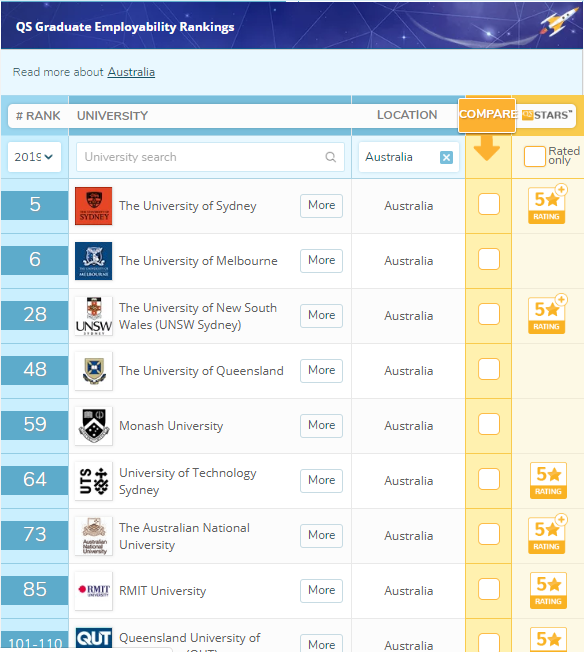Click the UNIVERSITY column header
Viewport: 584px width, 652px height.
coord(112,116)
